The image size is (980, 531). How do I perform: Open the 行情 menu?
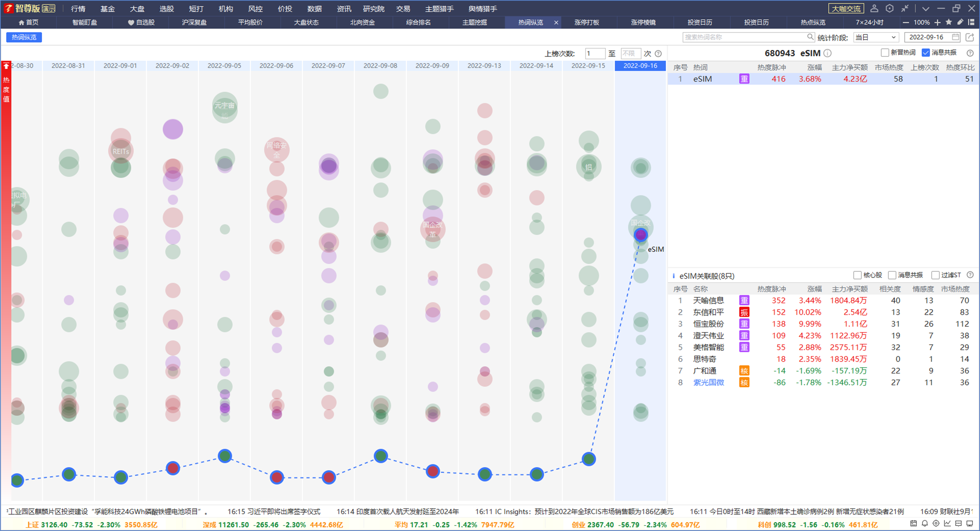(78, 8)
